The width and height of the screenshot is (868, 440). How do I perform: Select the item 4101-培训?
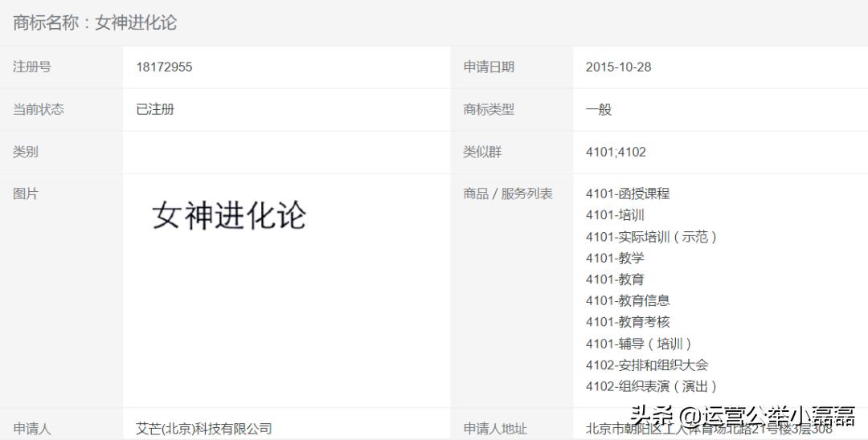click(615, 215)
